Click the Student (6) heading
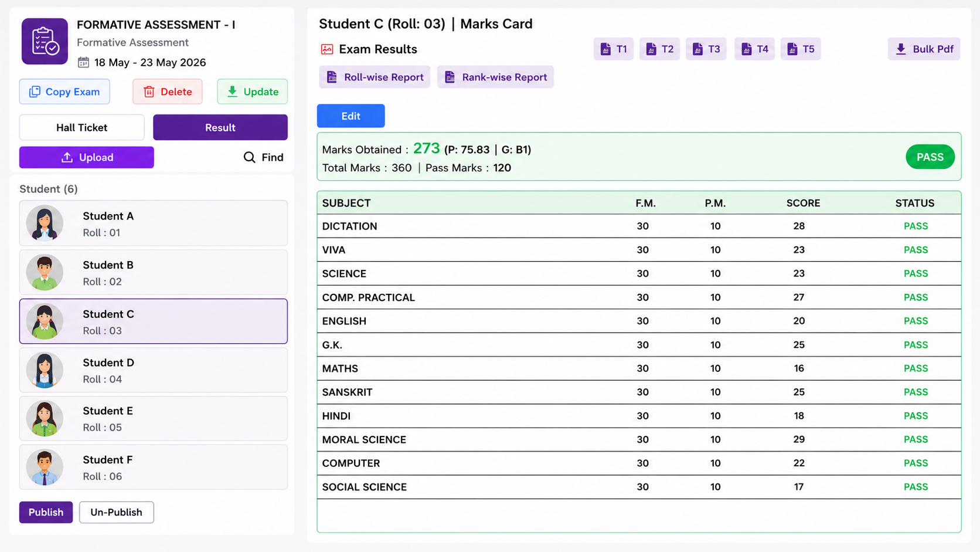This screenshot has height=552, width=980. pos(49,189)
